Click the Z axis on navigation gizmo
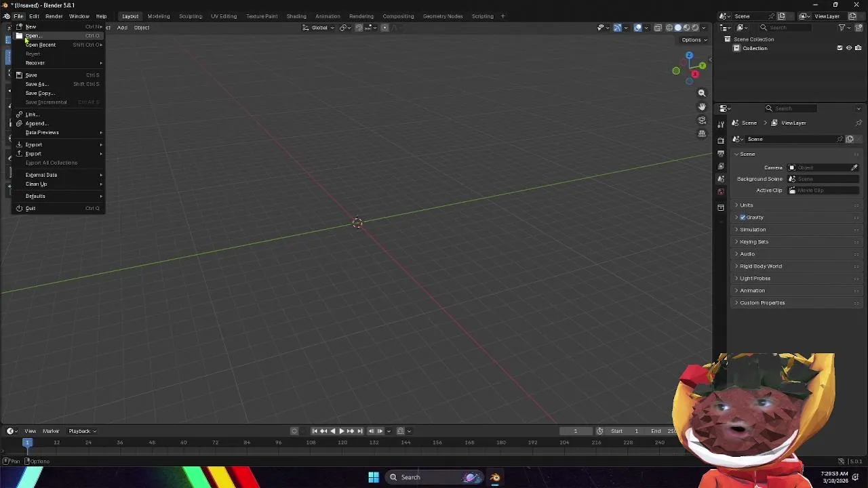Image resolution: width=868 pixels, height=488 pixels. 689,56
